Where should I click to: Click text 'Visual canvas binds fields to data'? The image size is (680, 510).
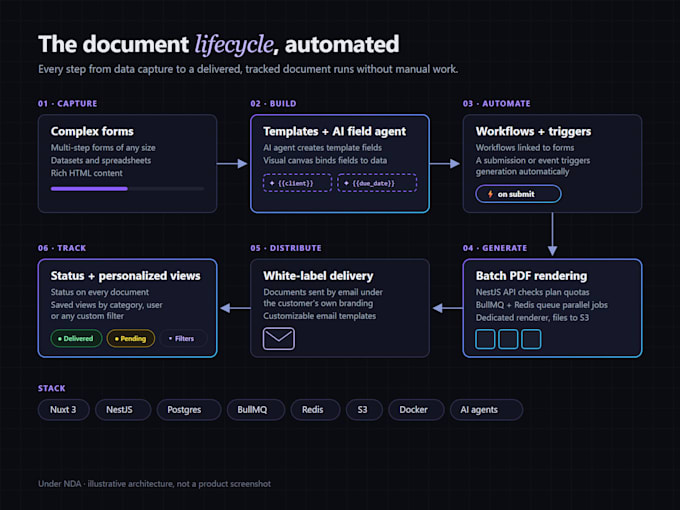[x=325, y=160]
